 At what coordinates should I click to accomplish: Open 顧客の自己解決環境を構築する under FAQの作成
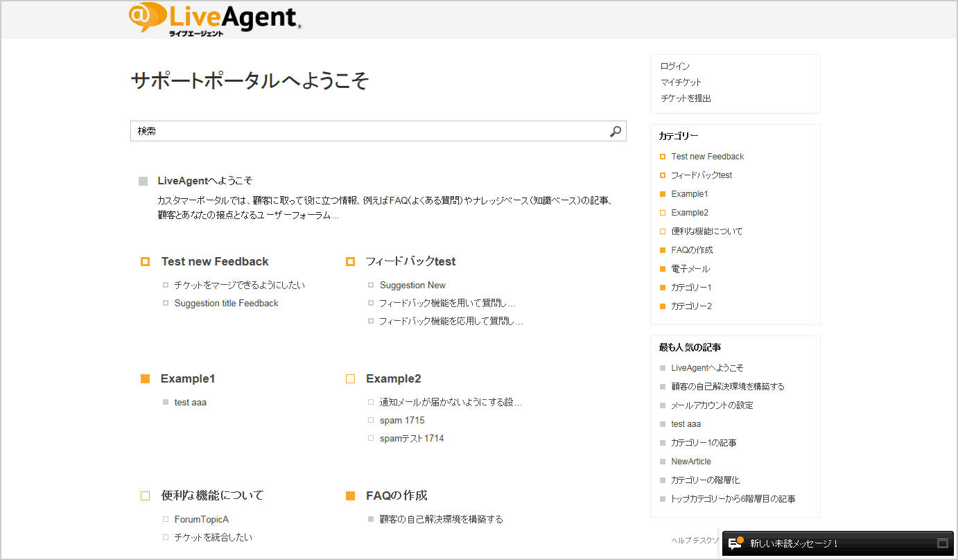click(442, 519)
